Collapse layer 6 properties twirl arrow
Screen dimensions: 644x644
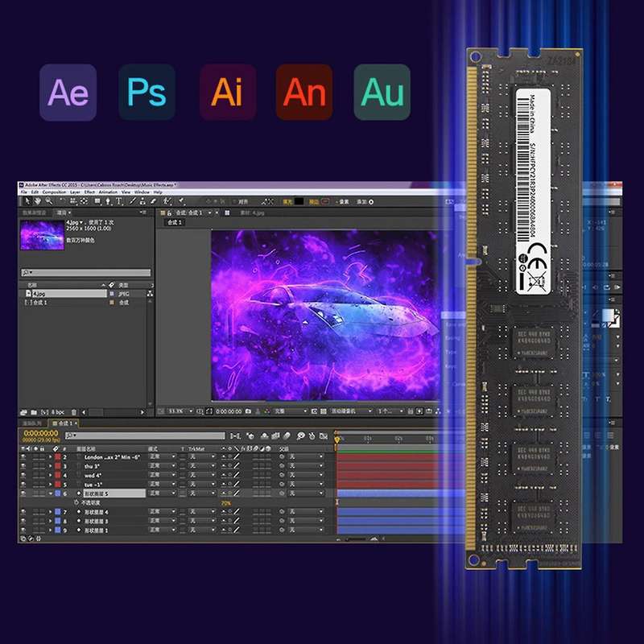51,493
